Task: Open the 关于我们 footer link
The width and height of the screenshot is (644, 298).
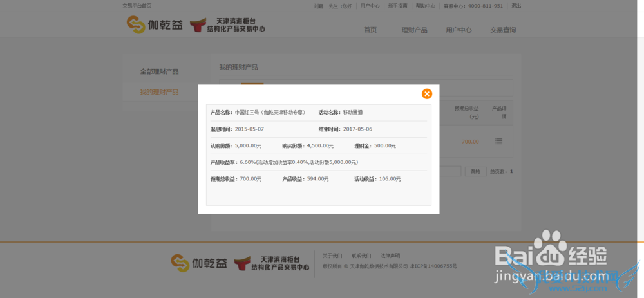Action: click(332, 256)
